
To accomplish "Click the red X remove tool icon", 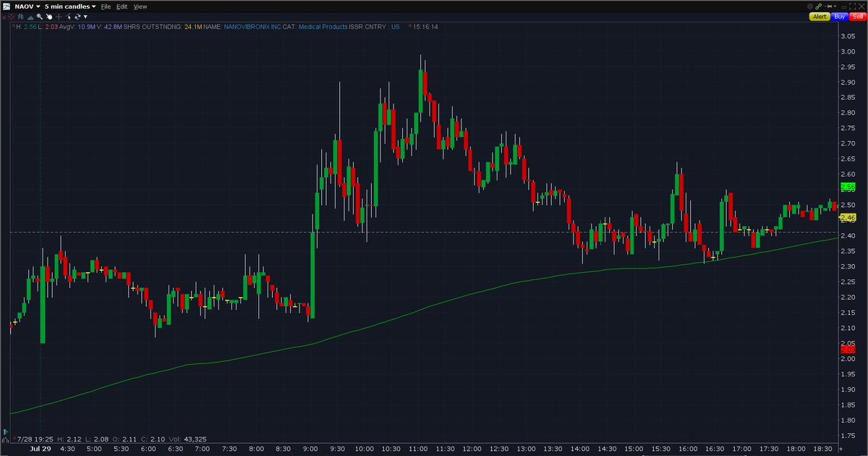I will pyautogui.click(x=4, y=17).
